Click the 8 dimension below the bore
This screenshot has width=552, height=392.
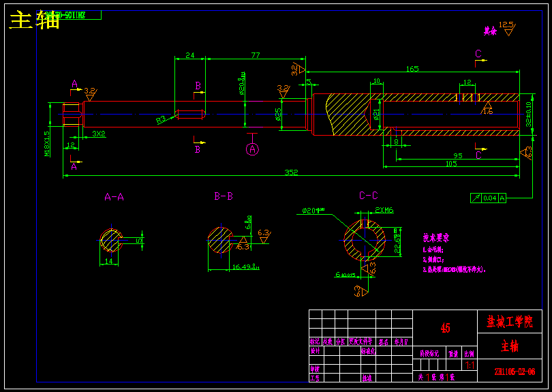tap(396, 141)
